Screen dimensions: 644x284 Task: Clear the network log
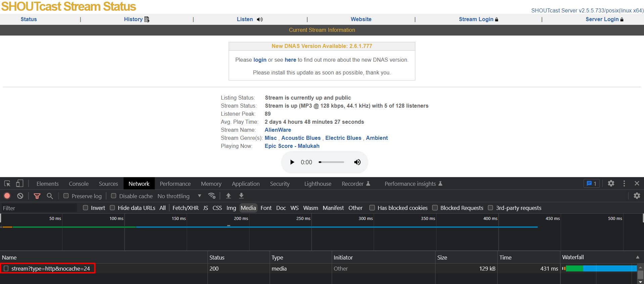click(20, 196)
